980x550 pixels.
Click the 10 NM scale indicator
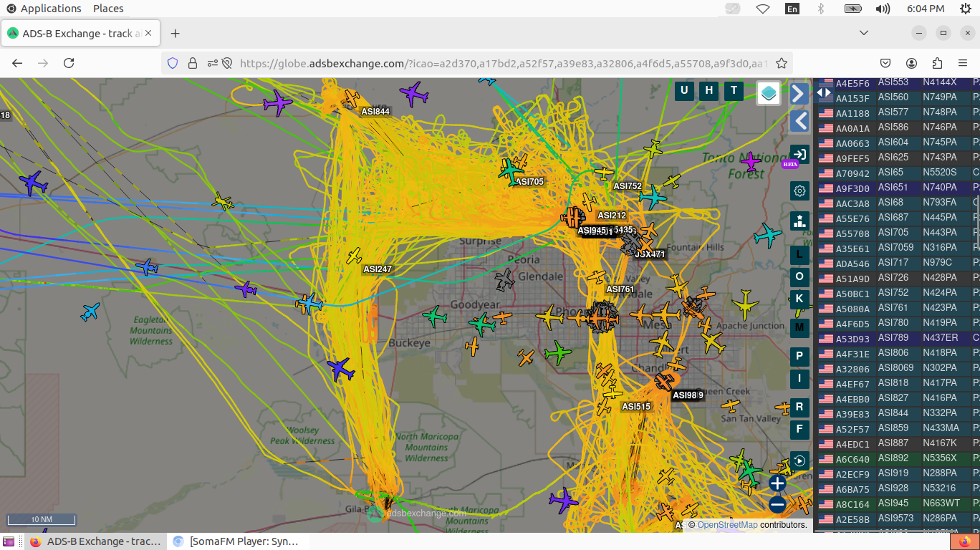click(42, 520)
